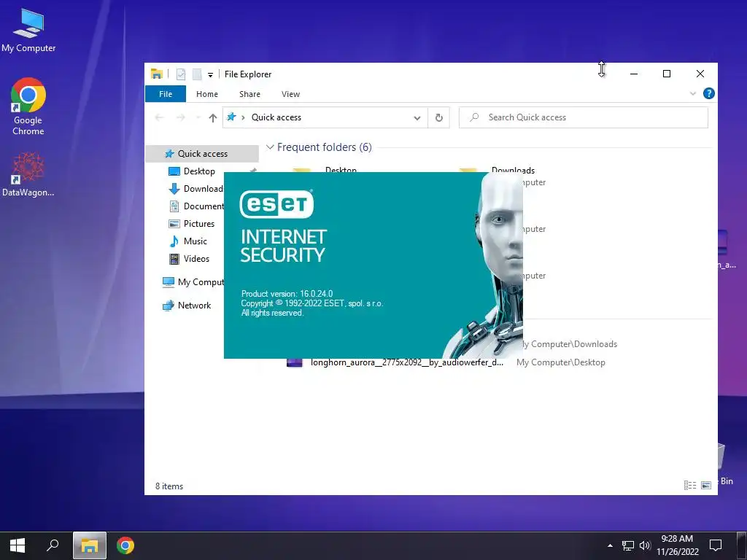Open the File ribbon tab

(166, 94)
